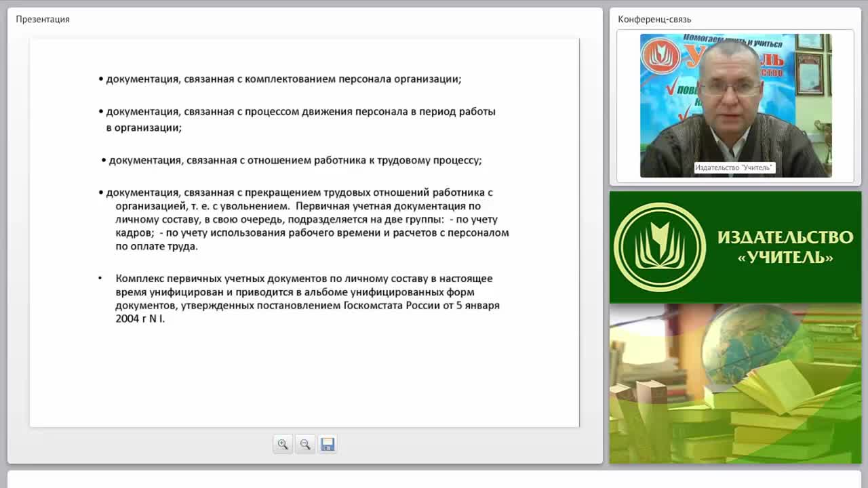The image size is (868, 488).
Task: Click the text Госкомстата России от 5 января
Action: coord(422,306)
